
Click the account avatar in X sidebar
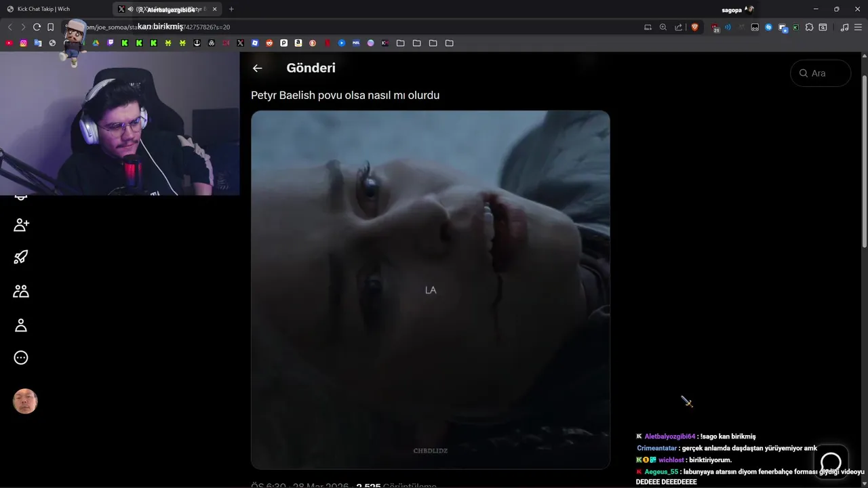(x=25, y=401)
